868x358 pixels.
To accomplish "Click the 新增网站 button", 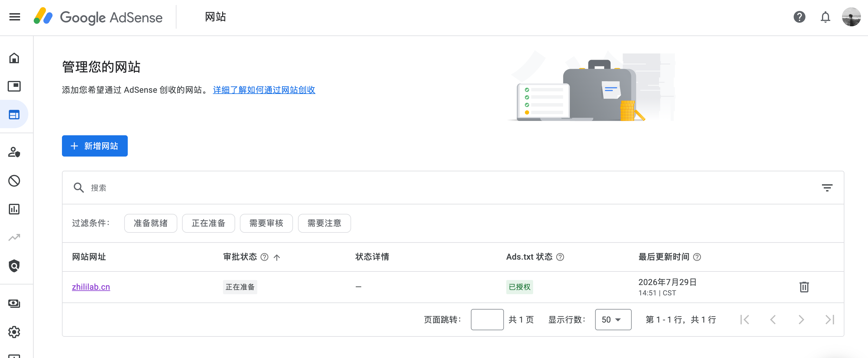I will 95,146.
